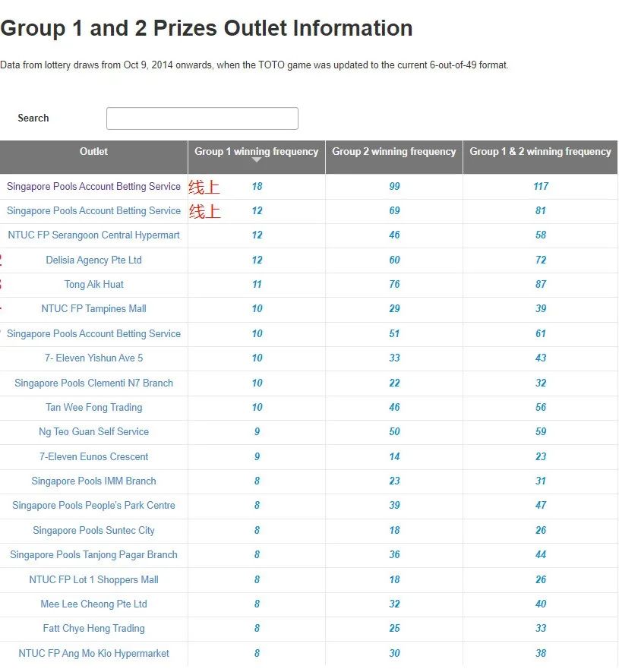Open Singapore Pools Clementi N7 Branch

pos(93,383)
